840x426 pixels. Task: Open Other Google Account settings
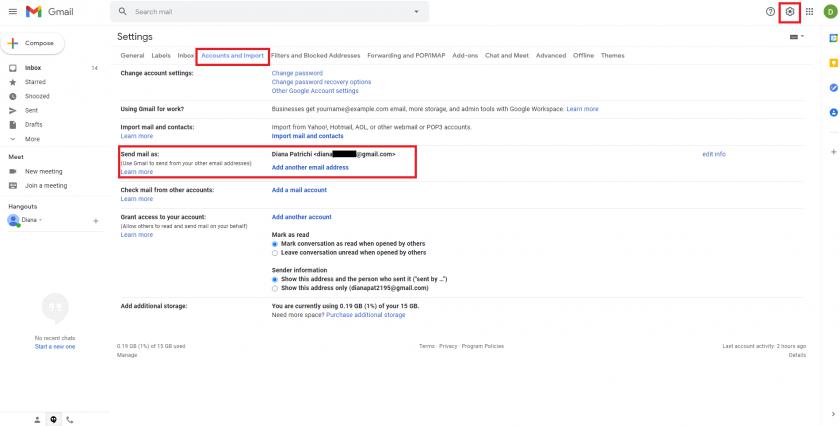315,91
